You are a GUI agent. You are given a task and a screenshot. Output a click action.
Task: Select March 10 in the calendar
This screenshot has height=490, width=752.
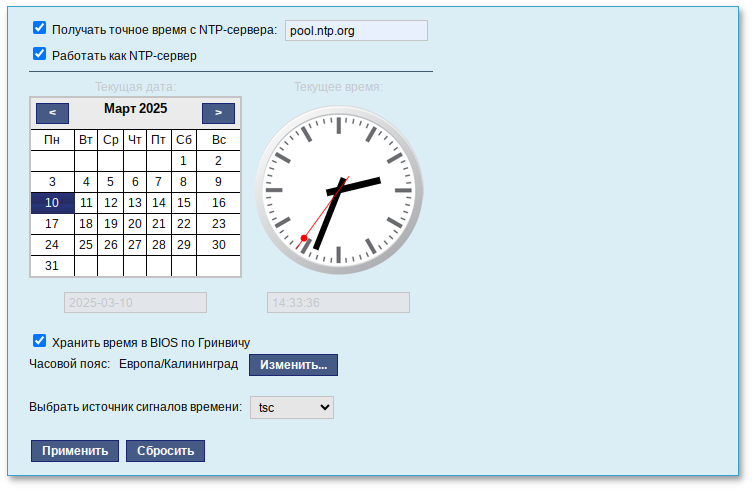pos(52,203)
